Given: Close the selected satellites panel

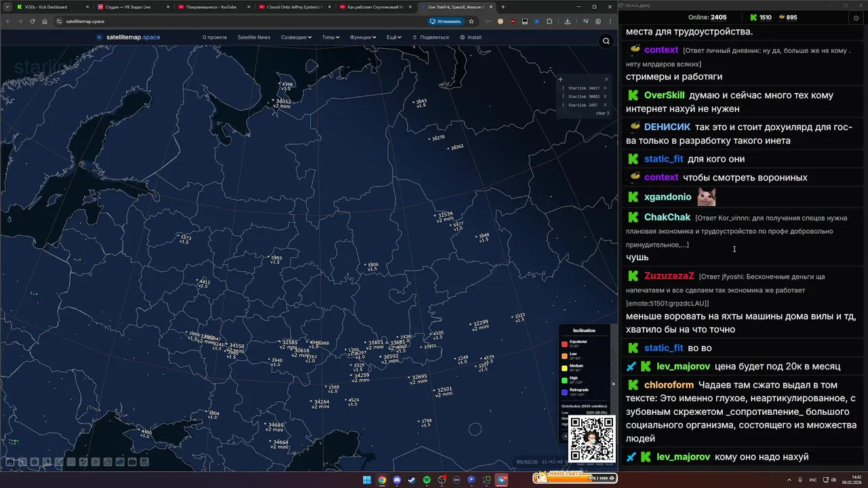Looking at the screenshot, I should (x=606, y=79).
